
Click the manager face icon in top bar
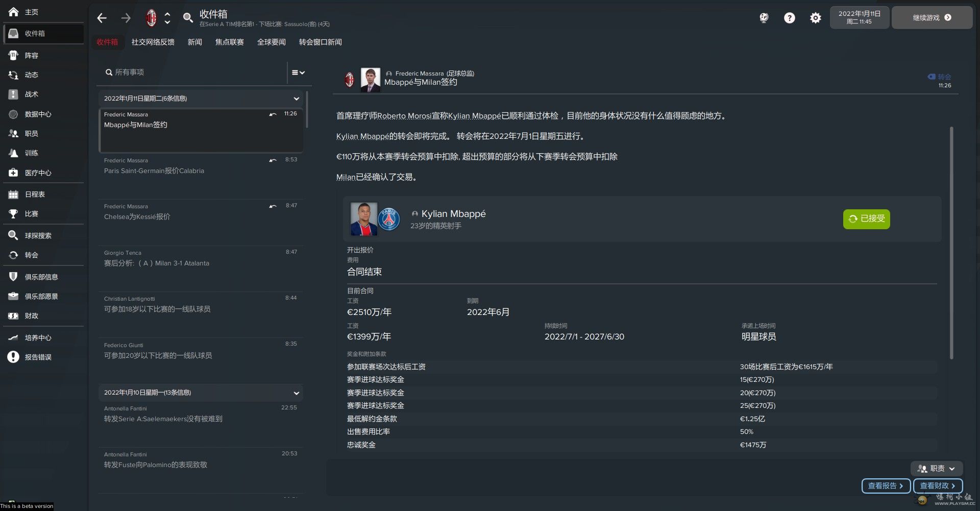[x=764, y=18]
